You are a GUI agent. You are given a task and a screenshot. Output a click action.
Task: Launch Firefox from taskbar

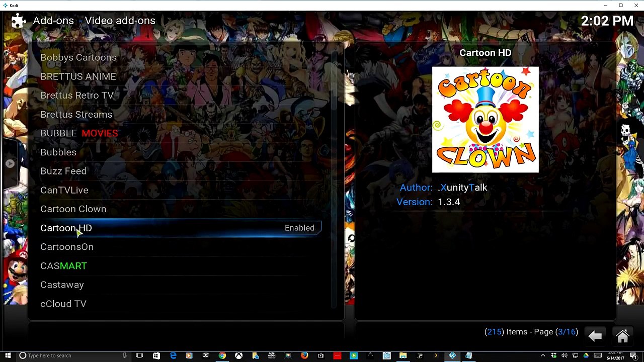tap(304, 355)
